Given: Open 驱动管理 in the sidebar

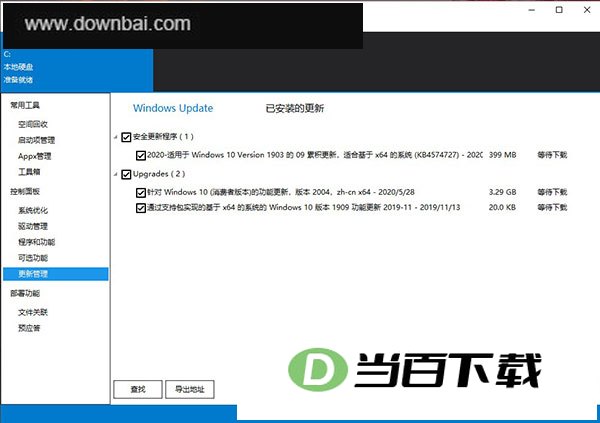Looking at the screenshot, I should point(33,226).
